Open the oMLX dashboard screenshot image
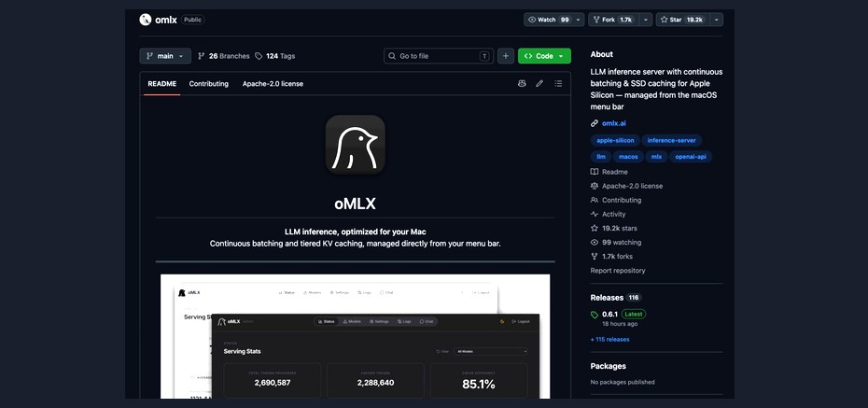Screen dimensions: 868x408 point(355,336)
